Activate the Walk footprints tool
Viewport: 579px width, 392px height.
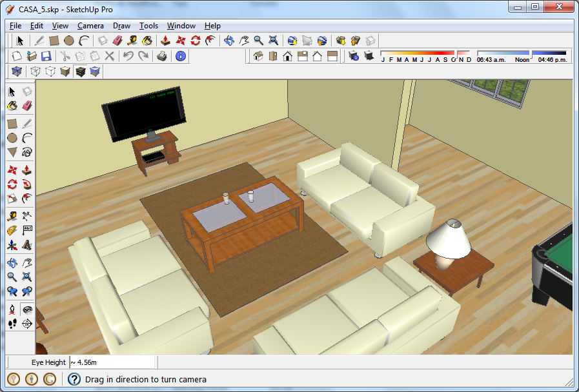point(12,324)
